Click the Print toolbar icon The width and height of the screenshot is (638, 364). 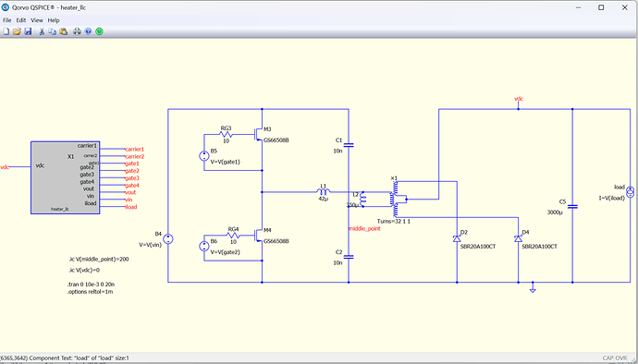tap(77, 31)
